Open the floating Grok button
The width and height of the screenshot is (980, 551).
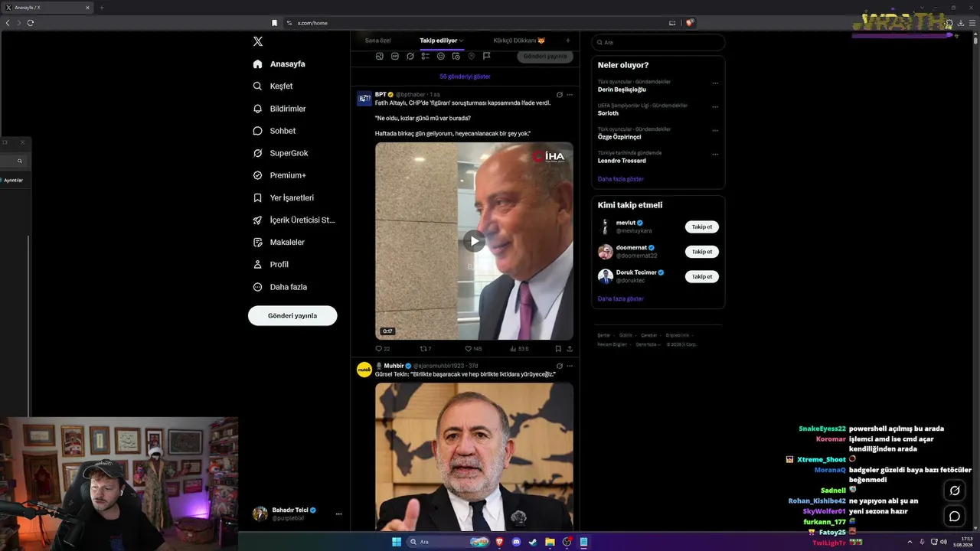point(955,491)
